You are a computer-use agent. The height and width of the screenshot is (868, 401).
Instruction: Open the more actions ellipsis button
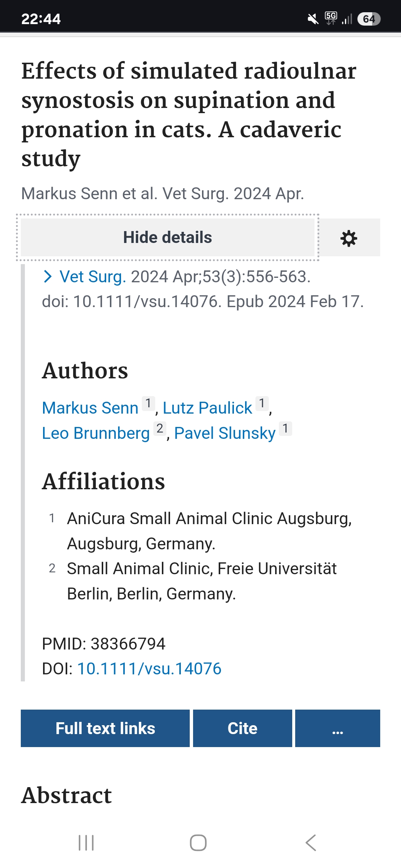[x=338, y=728]
